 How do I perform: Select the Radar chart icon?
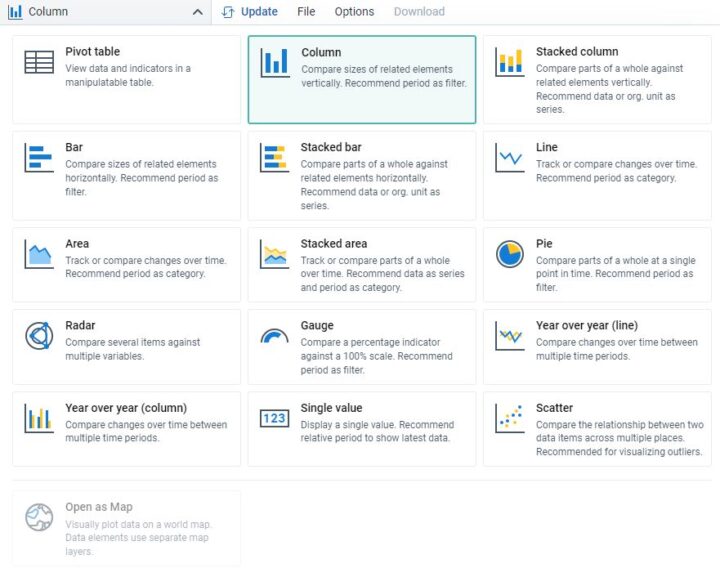click(39, 336)
